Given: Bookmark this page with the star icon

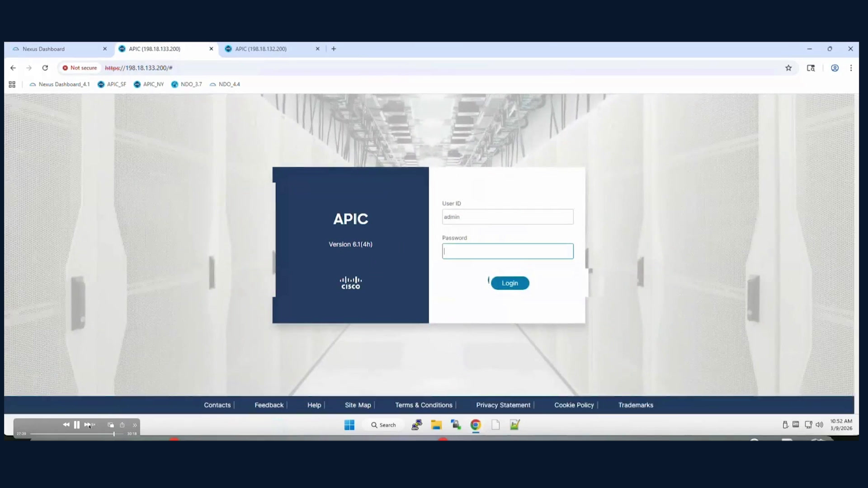Looking at the screenshot, I should click(x=788, y=68).
